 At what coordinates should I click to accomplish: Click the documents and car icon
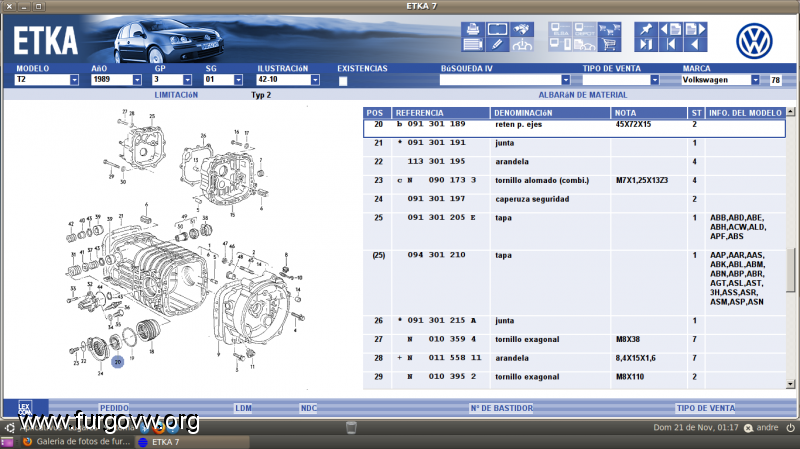585,44
